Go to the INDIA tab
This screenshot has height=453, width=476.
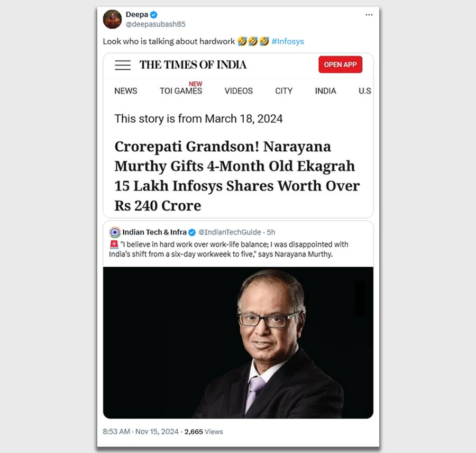[x=325, y=91]
